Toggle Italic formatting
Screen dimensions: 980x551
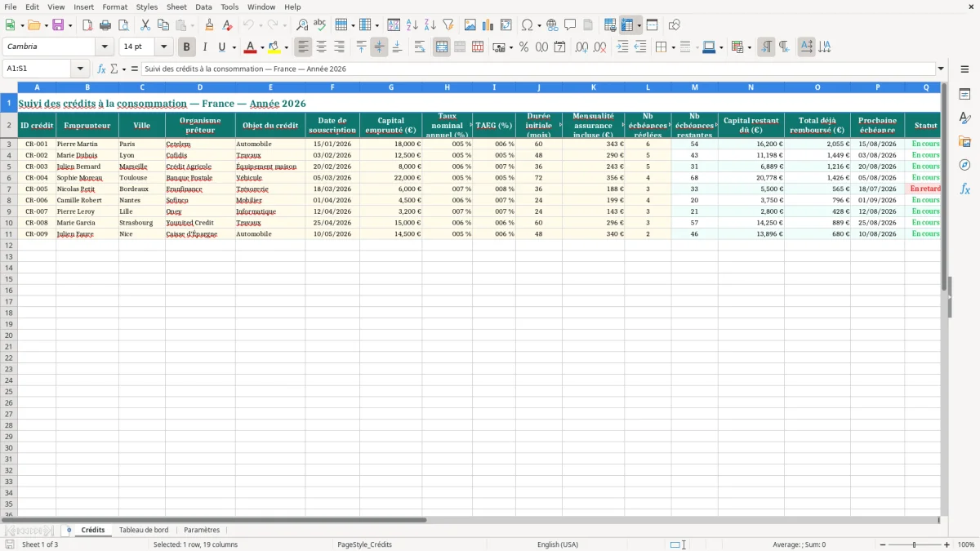pos(205,47)
